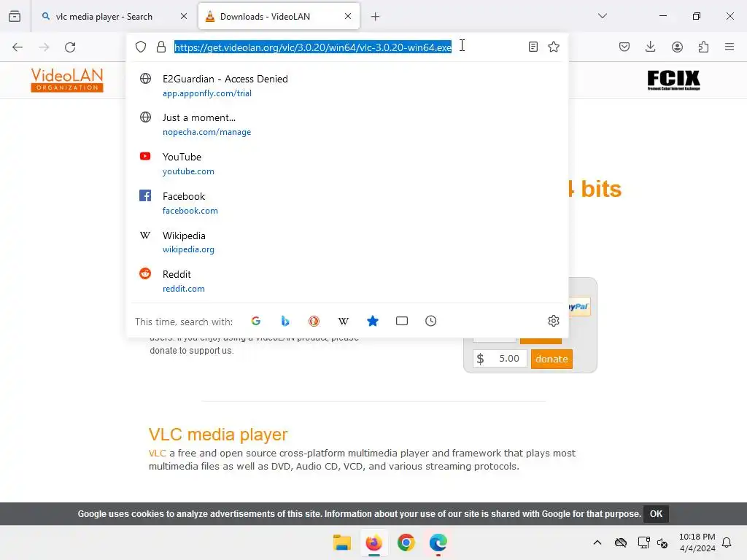Open the Firefox application menu

729,47
